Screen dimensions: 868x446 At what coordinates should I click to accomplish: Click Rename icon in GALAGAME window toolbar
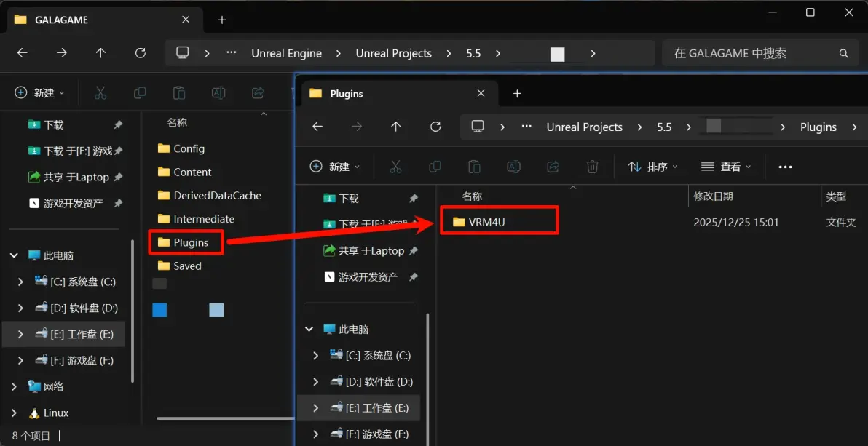pos(218,93)
